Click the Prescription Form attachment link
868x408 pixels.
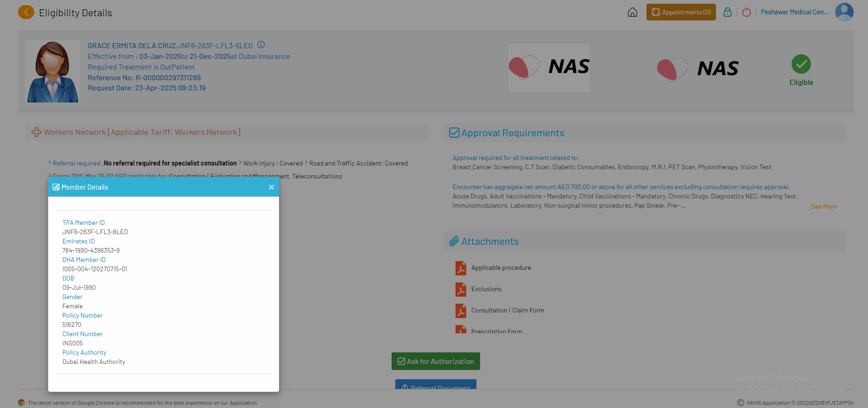coord(496,331)
